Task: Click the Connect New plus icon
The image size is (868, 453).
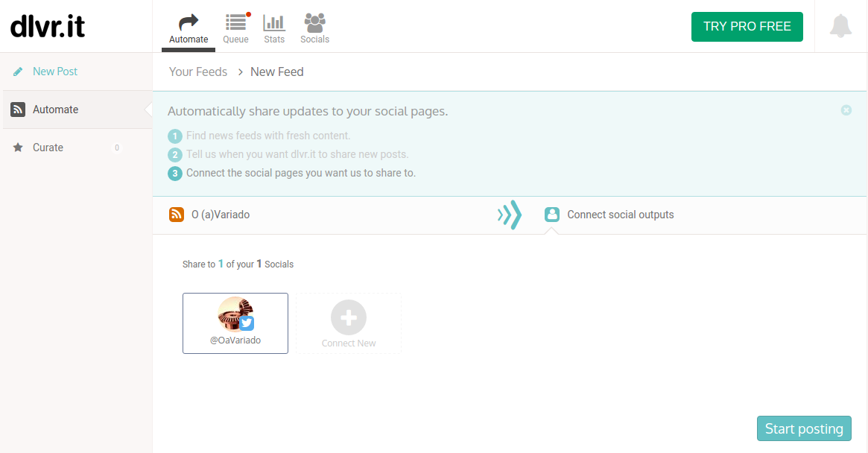Action: pos(348,317)
